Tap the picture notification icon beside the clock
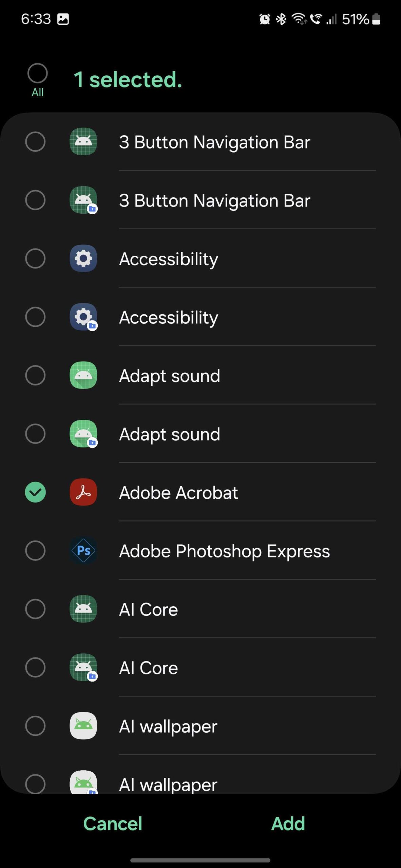Viewport: 401px width, 868px height. [x=63, y=19]
